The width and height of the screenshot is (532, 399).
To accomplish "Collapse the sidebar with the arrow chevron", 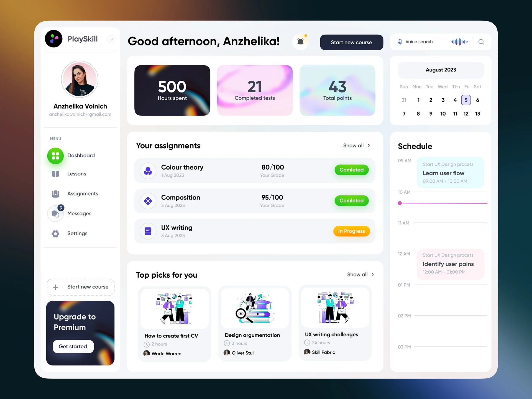I will [x=112, y=39].
